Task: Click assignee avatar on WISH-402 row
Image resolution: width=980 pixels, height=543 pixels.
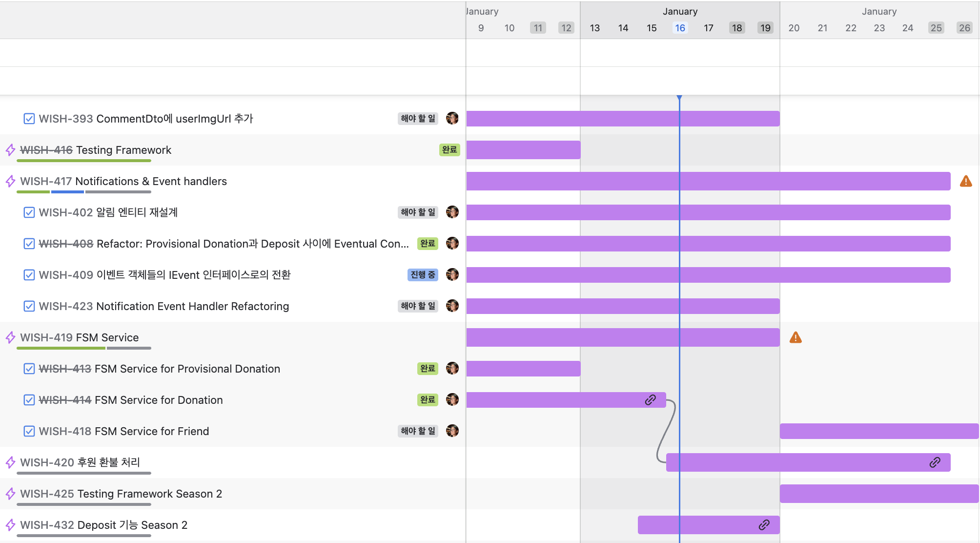Action: click(452, 212)
